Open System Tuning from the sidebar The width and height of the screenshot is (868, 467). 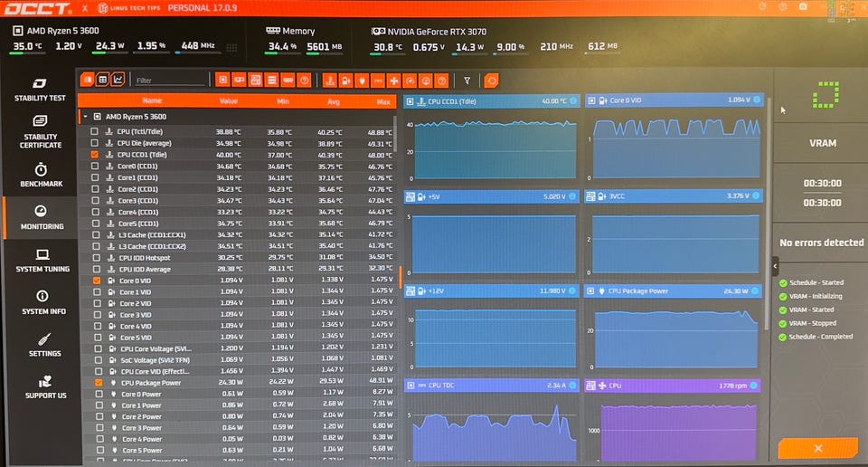[x=42, y=261]
